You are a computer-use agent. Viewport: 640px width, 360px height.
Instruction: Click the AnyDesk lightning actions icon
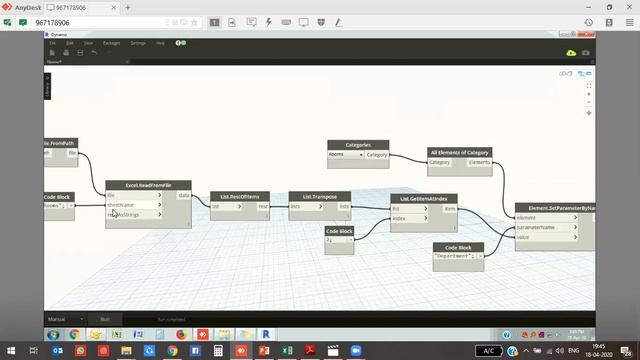tap(269, 22)
